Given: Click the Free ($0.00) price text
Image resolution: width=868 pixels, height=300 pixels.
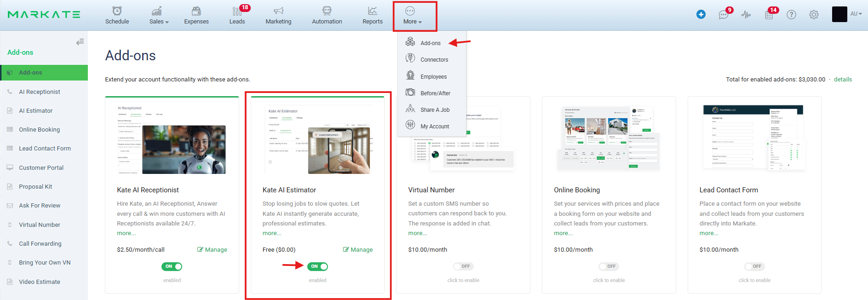Looking at the screenshot, I should [279, 250].
